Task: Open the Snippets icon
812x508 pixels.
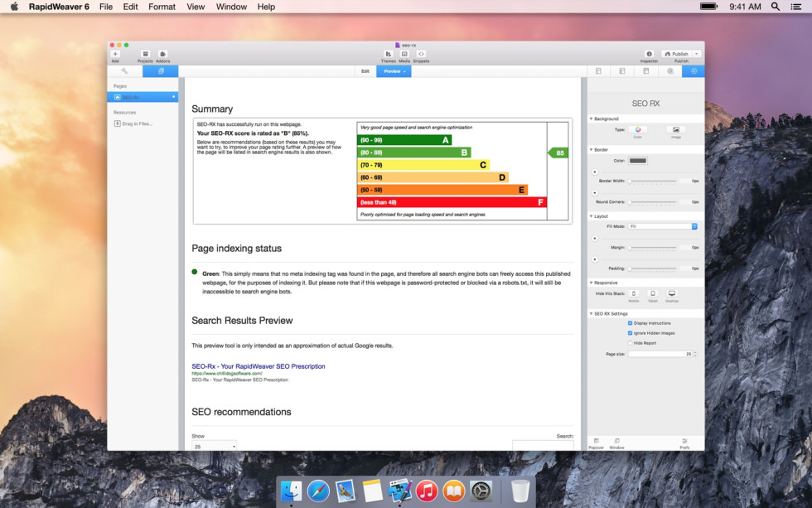Action: point(421,55)
